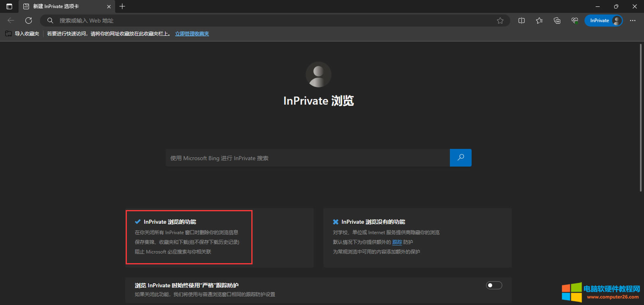Image resolution: width=644 pixels, height=305 pixels.
Task: Click "浏览 InPrivate 时始终使用"严格"跟踪防护" label
Action: [x=187, y=285]
